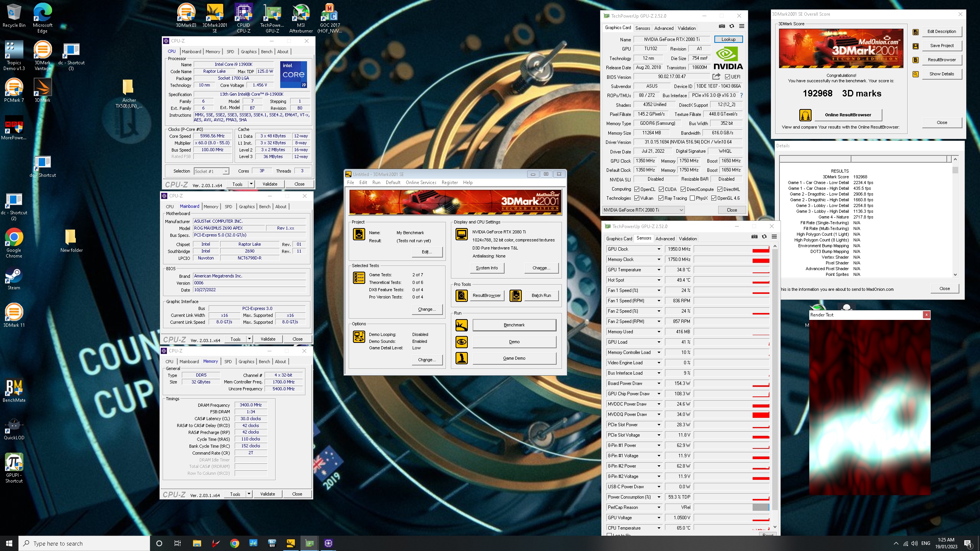Click the Game Demo icon in 3DMark2001
Viewport: 980px width, 551px height.
tap(462, 358)
